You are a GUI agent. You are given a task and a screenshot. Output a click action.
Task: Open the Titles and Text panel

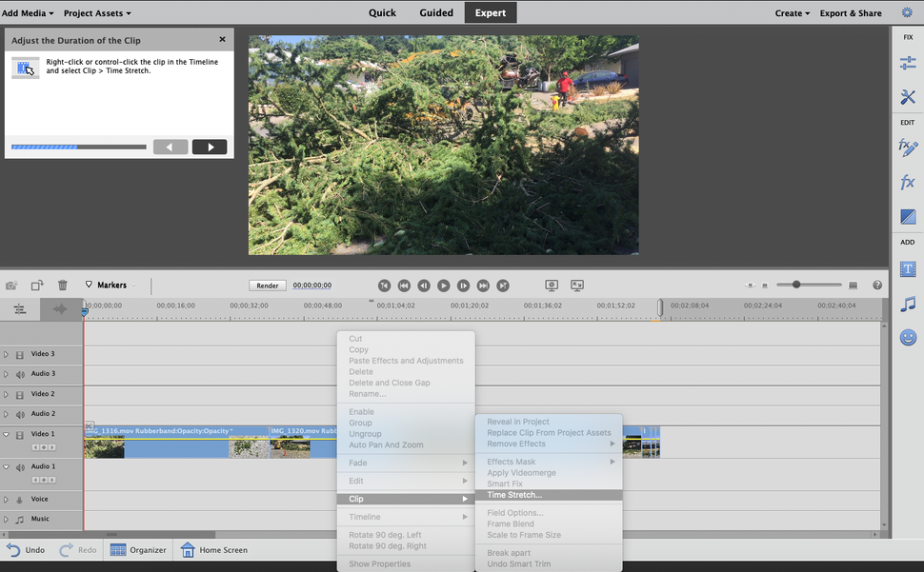point(907,268)
